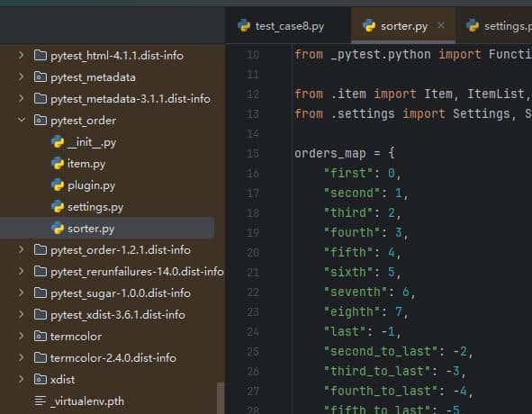The width and height of the screenshot is (532, 414).
Task: Click the "fourth_to_last" dictionary key
Action: coord(381,391)
